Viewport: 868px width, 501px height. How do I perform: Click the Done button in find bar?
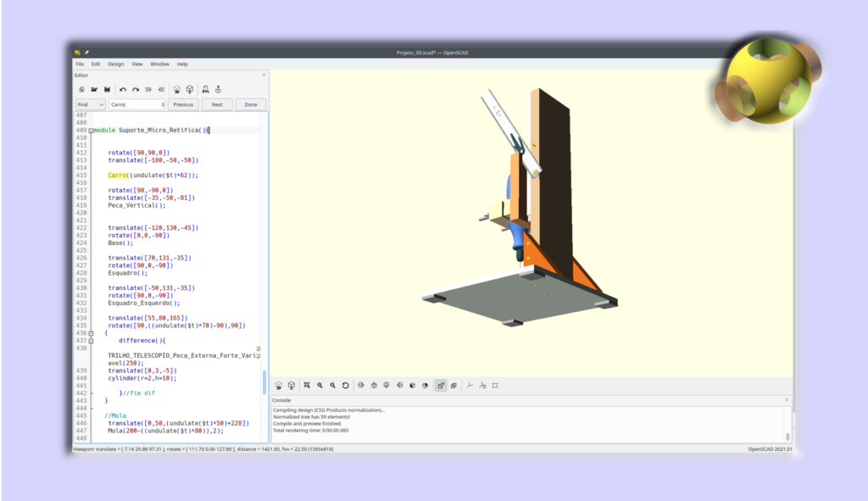pos(251,104)
